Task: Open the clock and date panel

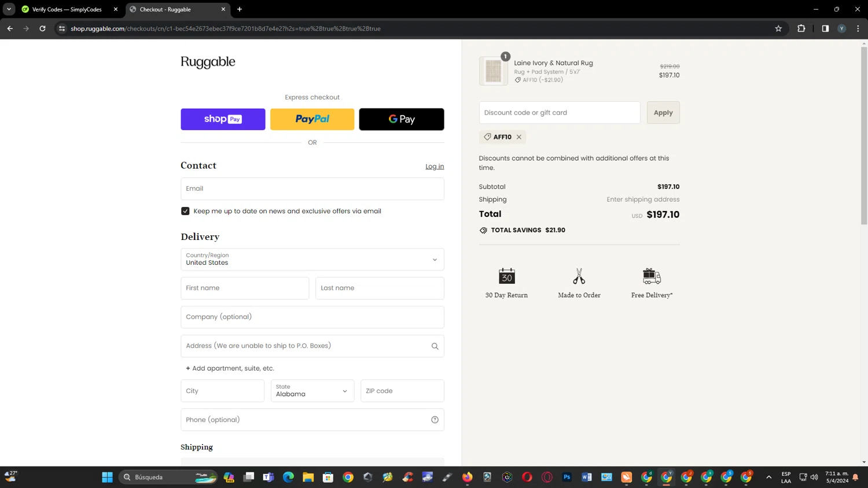Action: [x=837, y=477]
